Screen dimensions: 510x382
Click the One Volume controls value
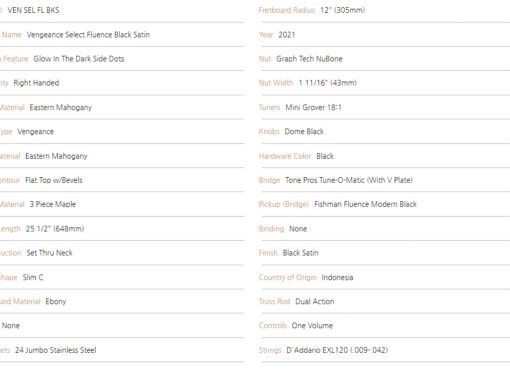(312, 326)
